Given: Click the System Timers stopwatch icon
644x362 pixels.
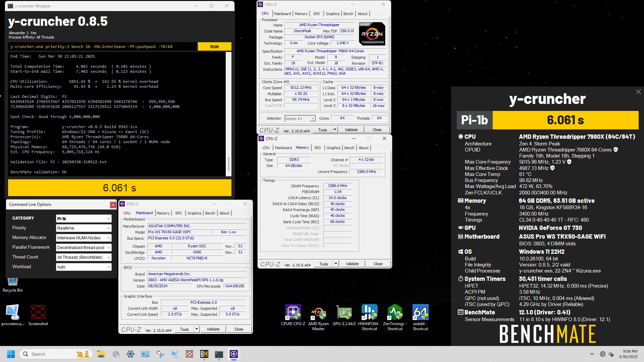Looking at the screenshot, I should point(461,279).
